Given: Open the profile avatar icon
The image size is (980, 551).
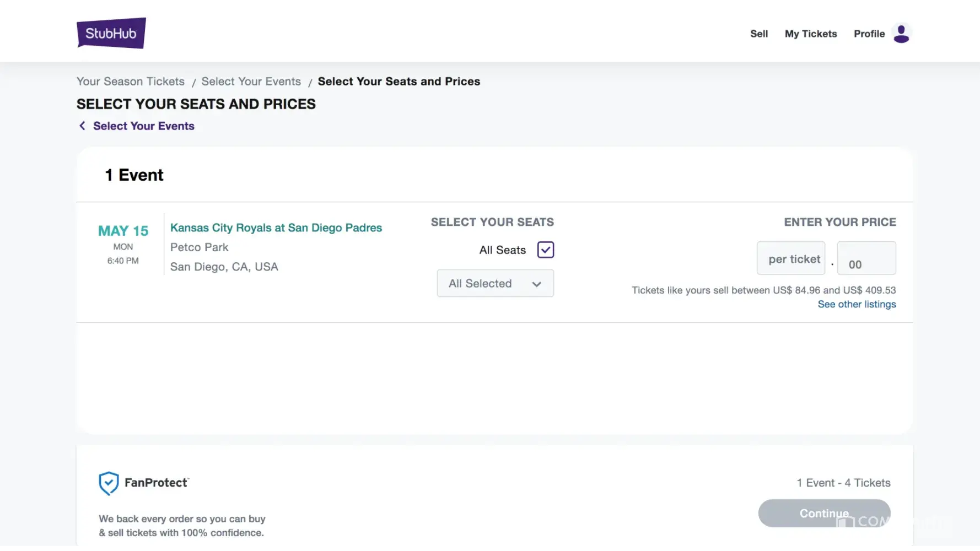Looking at the screenshot, I should pyautogui.click(x=901, y=34).
